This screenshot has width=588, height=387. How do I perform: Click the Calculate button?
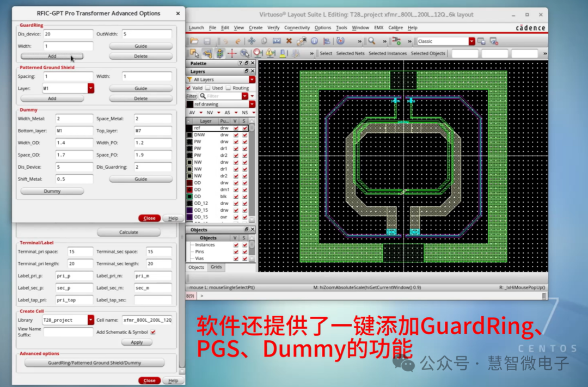click(128, 232)
